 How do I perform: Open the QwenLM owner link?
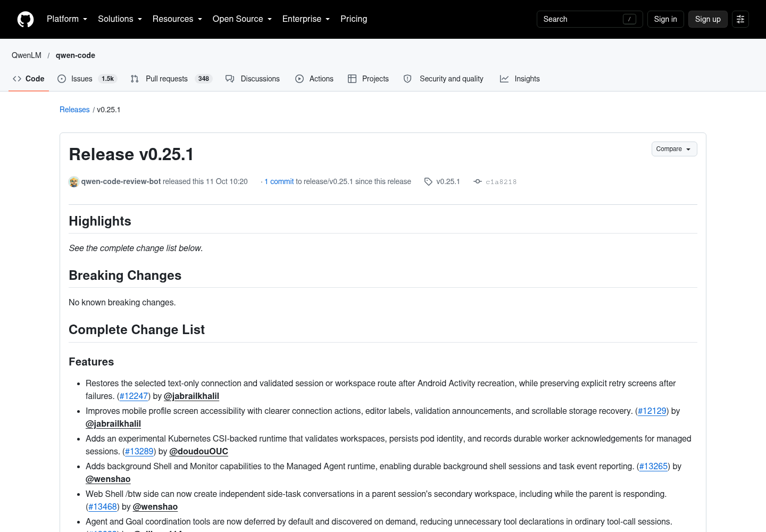click(x=27, y=55)
